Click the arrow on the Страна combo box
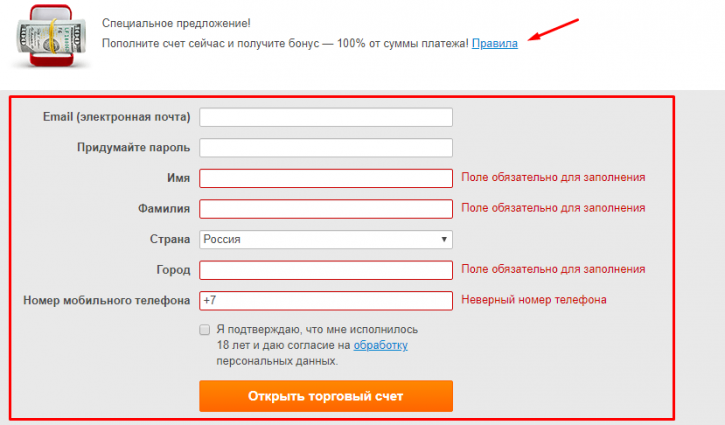The image size is (725, 425). click(444, 240)
